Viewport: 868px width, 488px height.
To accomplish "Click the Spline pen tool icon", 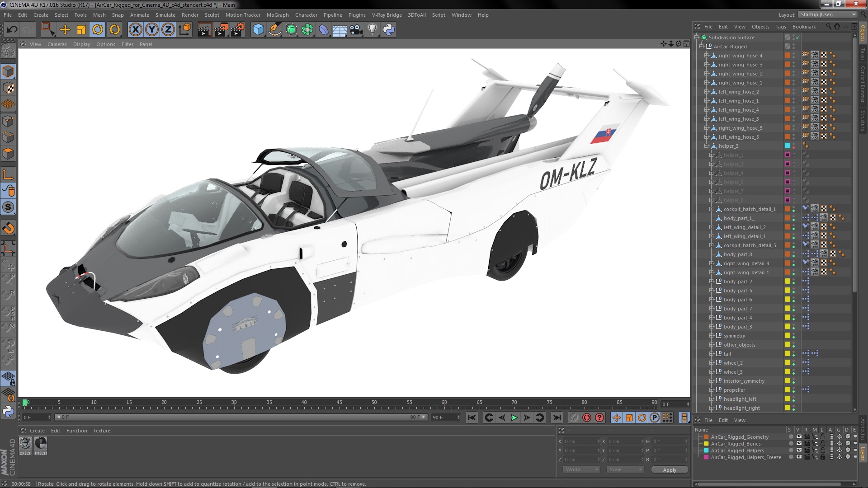I will point(274,30).
